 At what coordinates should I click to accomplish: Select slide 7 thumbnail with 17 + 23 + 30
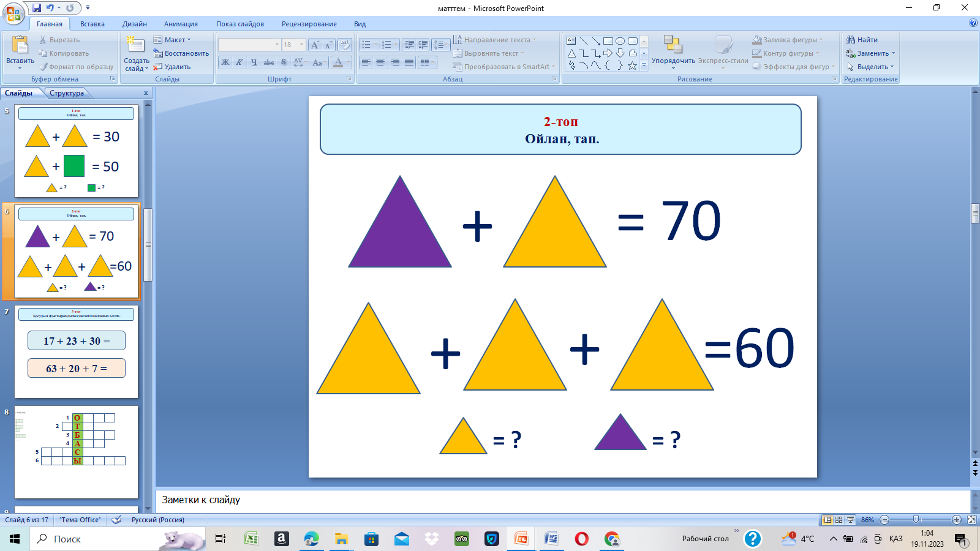pos(77,352)
